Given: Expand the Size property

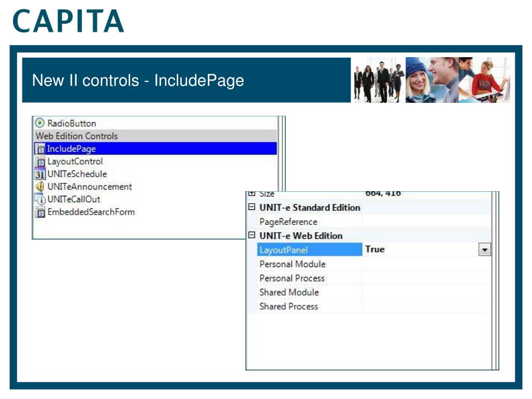Looking at the screenshot, I should tap(251, 193).
